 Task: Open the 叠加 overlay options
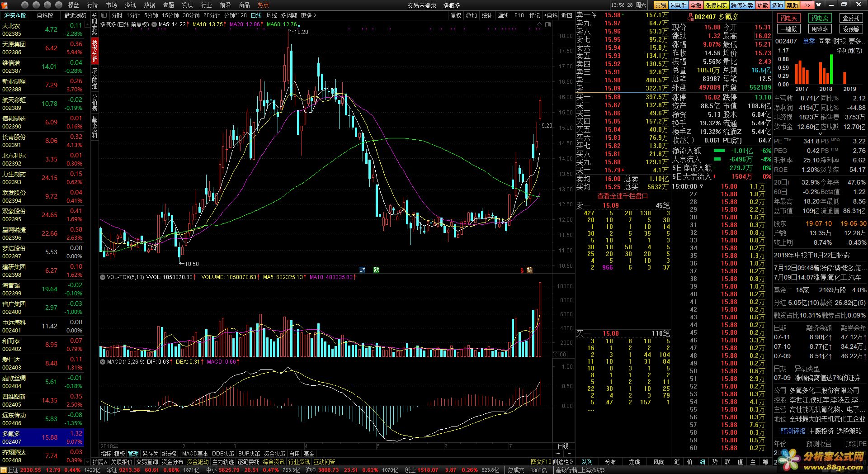point(472,15)
